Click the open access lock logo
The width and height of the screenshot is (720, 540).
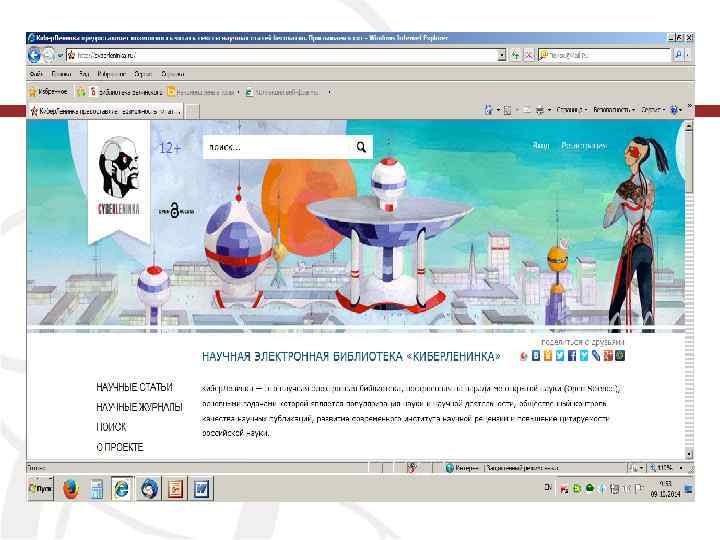tap(176, 210)
